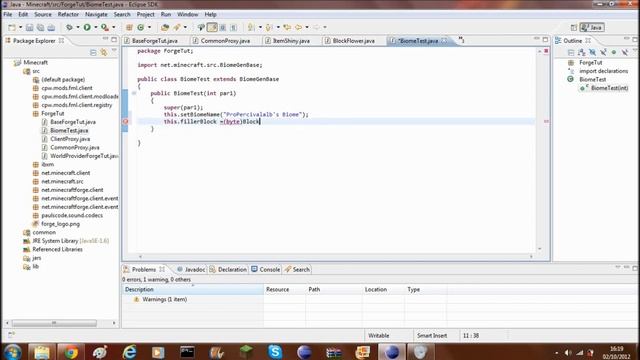Switch to the Search tab

pos(297,269)
